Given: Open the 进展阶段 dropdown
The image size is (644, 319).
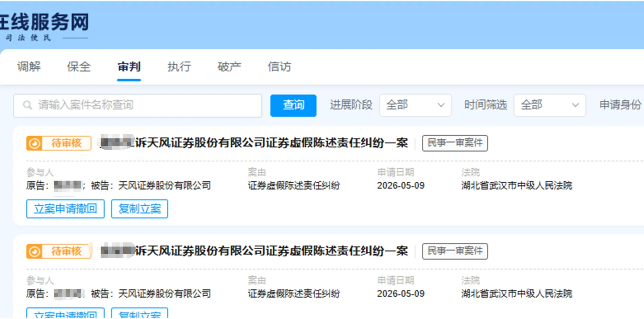Looking at the screenshot, I should pyautogui.click(x=415, y=105).
